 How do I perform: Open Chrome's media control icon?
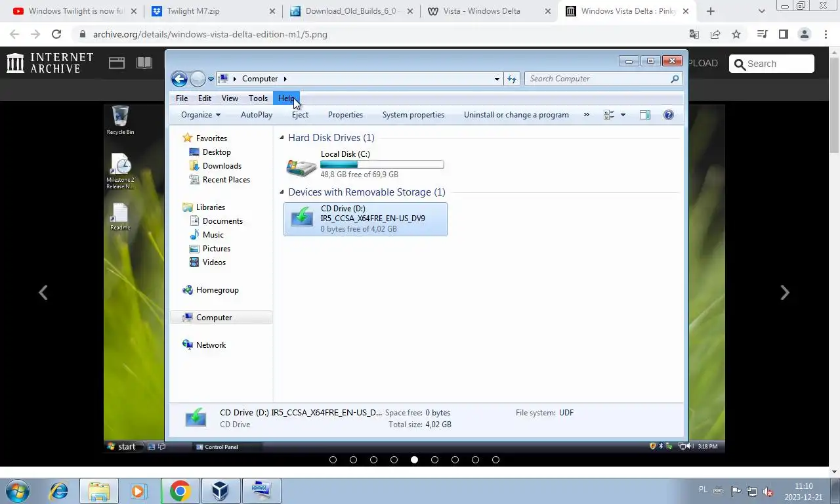click(x=762, y=34)
